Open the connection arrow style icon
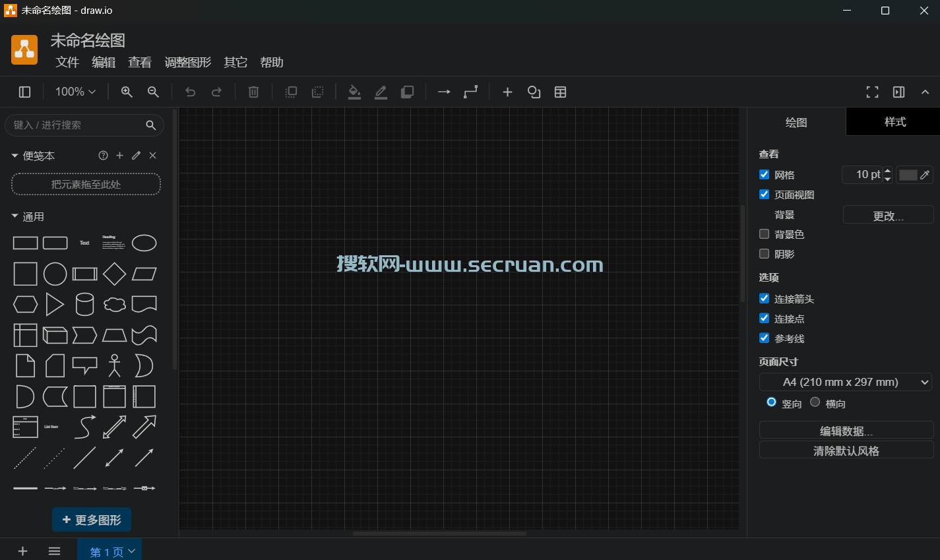Viewport: 940px width, 560px height. point(444,92)
